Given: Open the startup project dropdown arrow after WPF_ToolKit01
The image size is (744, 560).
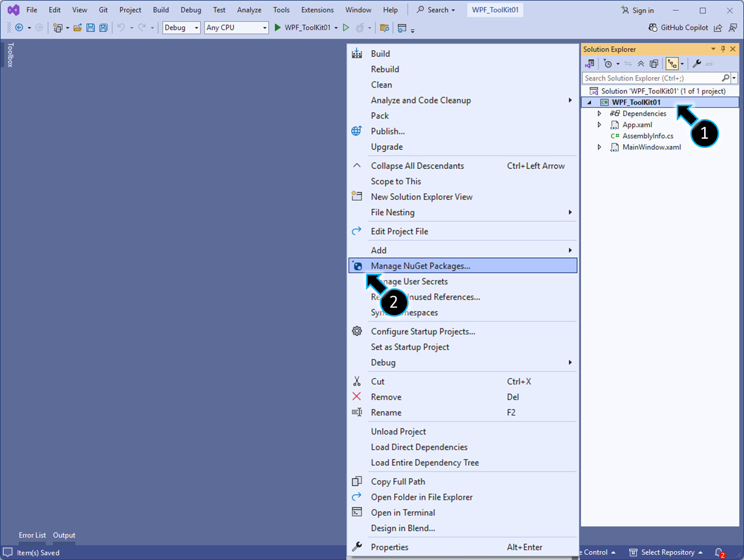Looking at the screenshot, I should coord(336,28).
